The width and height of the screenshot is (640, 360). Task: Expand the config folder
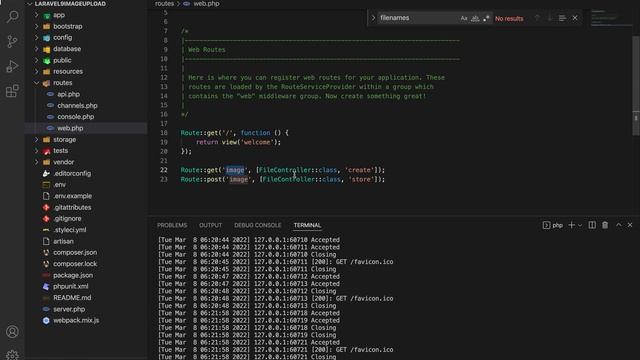(x=36, y=38)
